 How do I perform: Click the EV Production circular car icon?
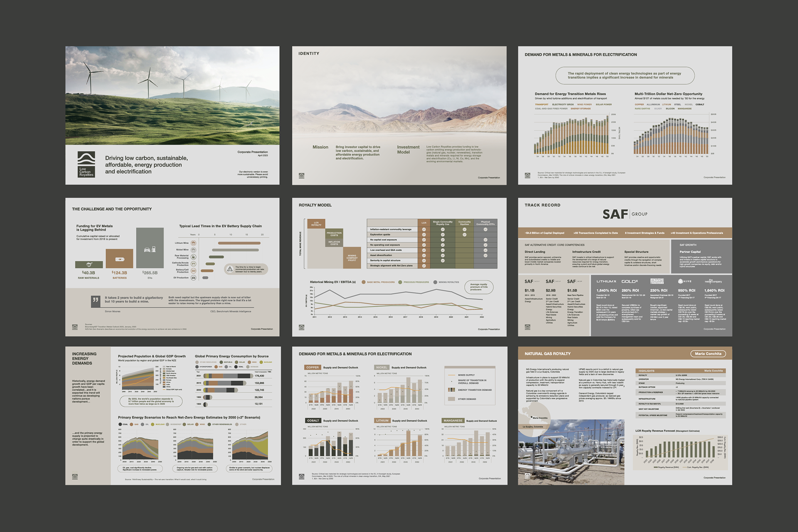coord(193,278)
